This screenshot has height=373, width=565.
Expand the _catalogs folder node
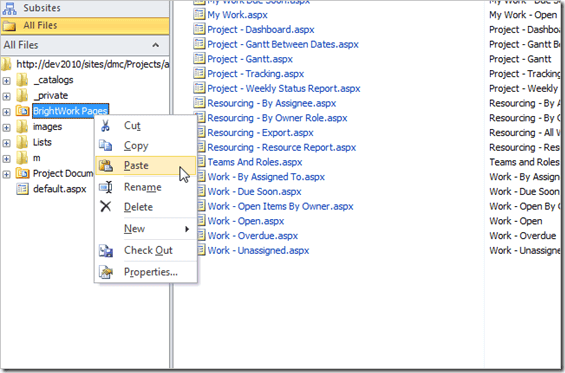point(6,80)
